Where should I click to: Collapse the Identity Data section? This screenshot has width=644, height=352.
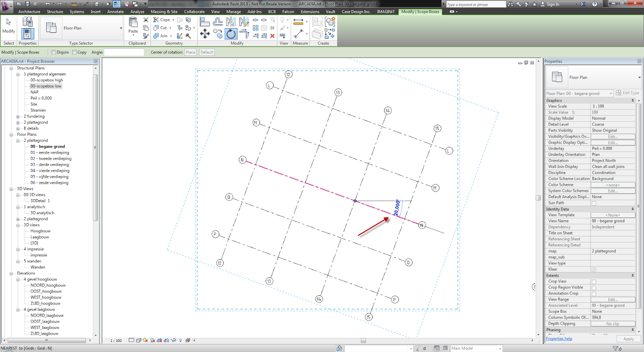(633, 209)
